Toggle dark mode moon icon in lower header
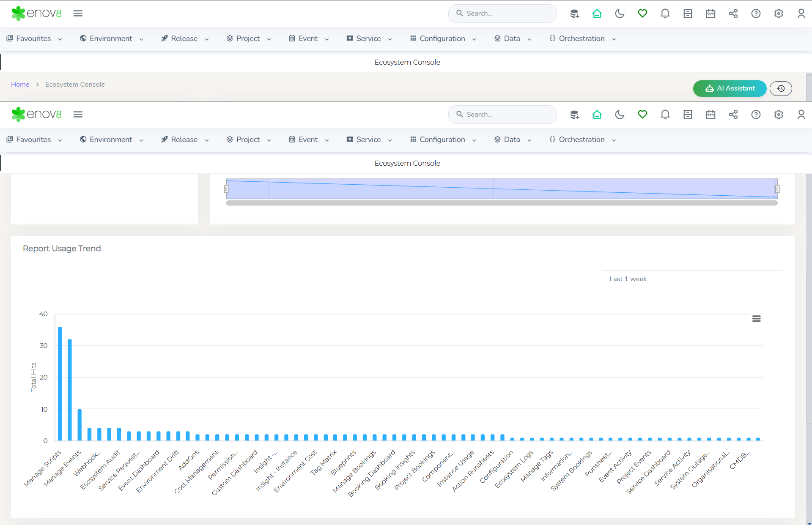This screenshot has height=525, width=812. tap(620, 115)
